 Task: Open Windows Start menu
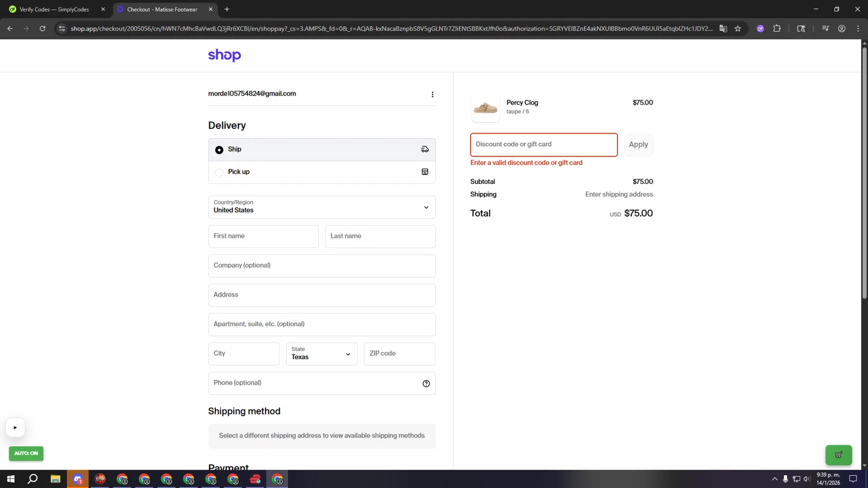pyautogui.click(x=10, y=479)
